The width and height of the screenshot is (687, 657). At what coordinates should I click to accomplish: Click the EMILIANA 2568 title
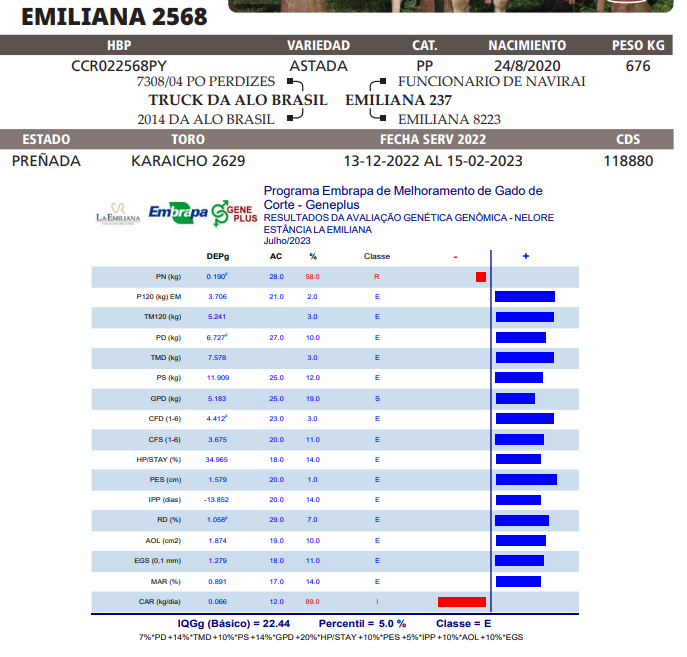[114, 17]
